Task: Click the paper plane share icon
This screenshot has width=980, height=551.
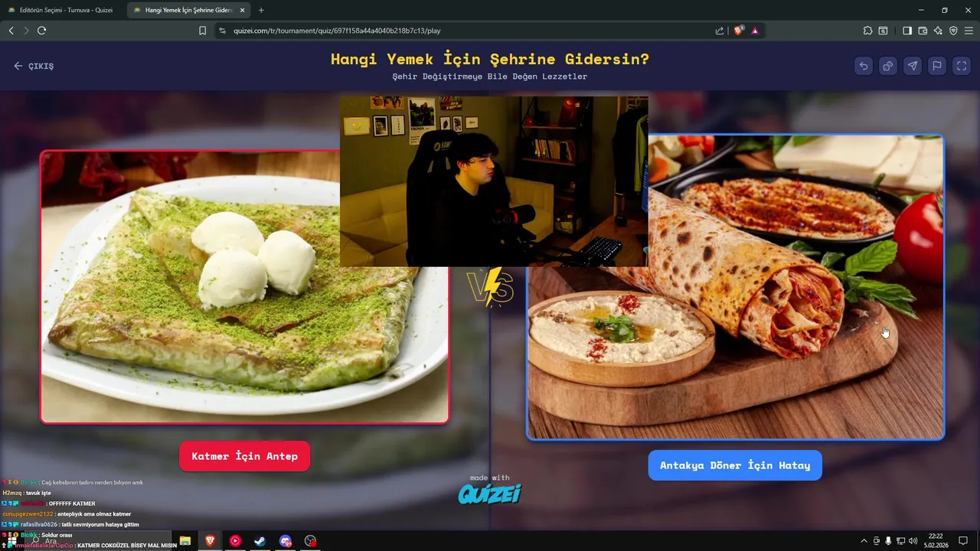Action: click(913, 66)
